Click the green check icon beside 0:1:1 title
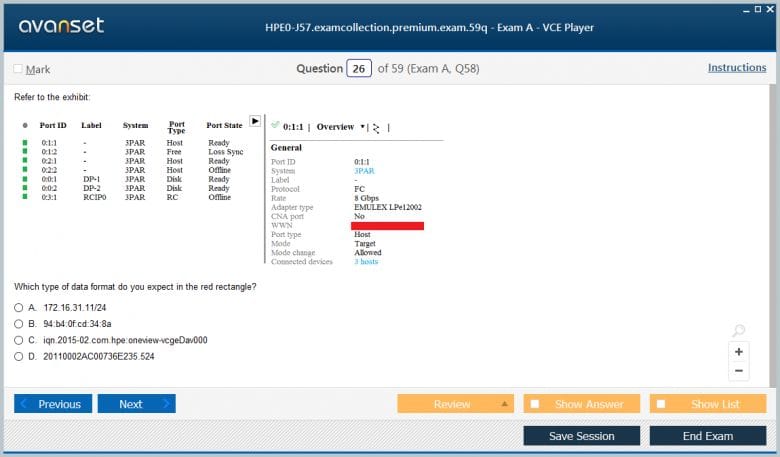 coord(275,125)
